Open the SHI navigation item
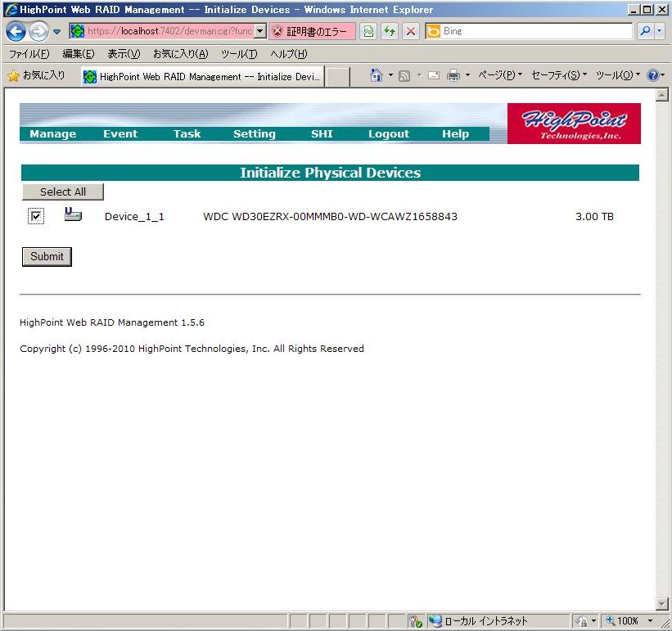 tap(322, 133)
